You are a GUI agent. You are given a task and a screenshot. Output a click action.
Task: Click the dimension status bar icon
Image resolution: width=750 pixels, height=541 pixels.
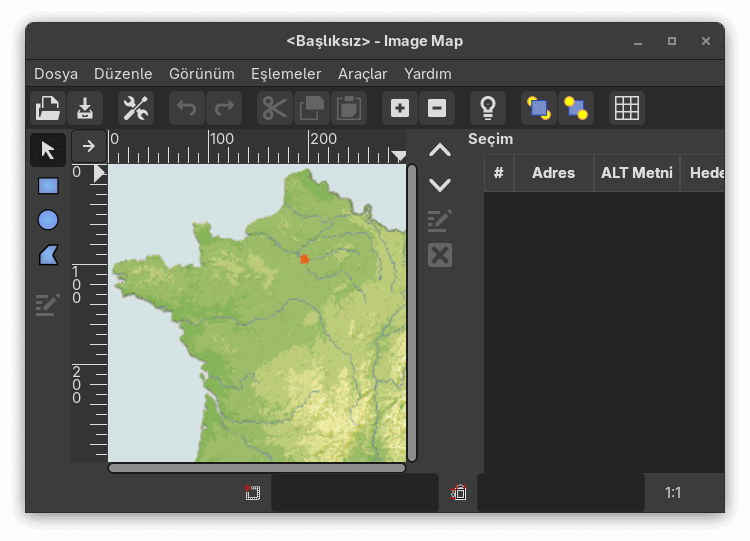point(458,492)
